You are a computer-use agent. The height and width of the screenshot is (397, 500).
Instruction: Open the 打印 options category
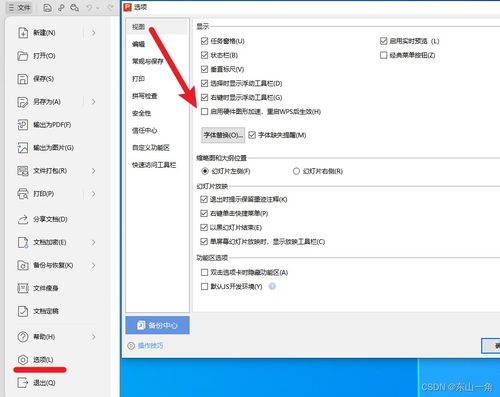(138, 79)
